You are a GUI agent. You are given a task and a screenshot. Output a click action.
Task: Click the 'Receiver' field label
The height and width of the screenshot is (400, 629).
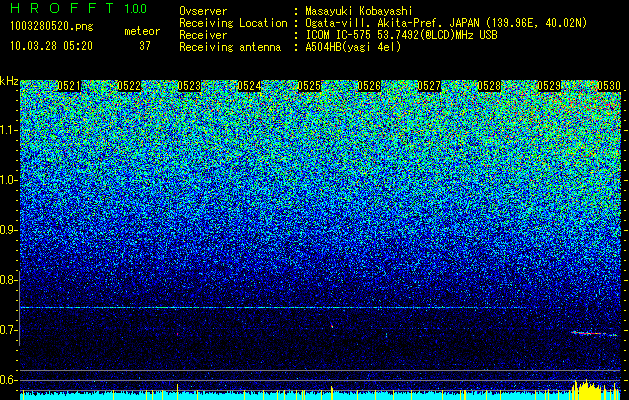[203, 35]
